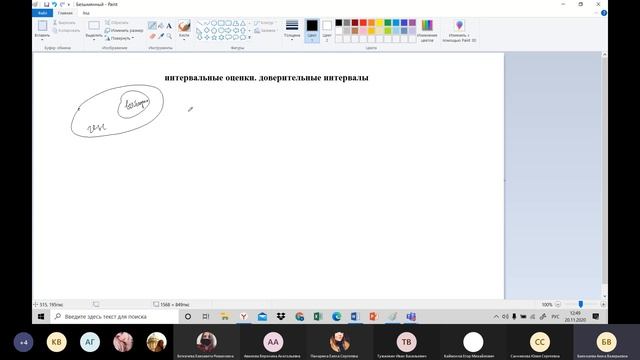640x360 pixels.
Task: Click the Save icon in quick access toolbar
Action: click(x=47, y=4)
